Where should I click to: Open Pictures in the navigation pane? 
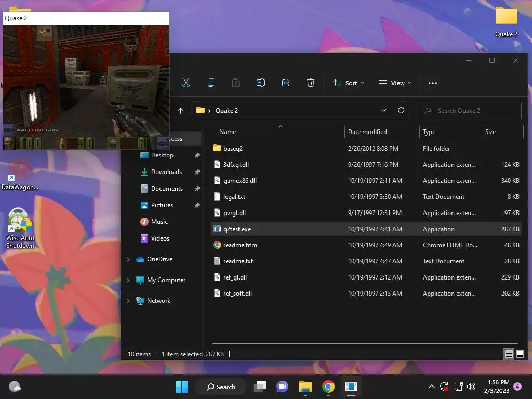(x=162, y=205)
